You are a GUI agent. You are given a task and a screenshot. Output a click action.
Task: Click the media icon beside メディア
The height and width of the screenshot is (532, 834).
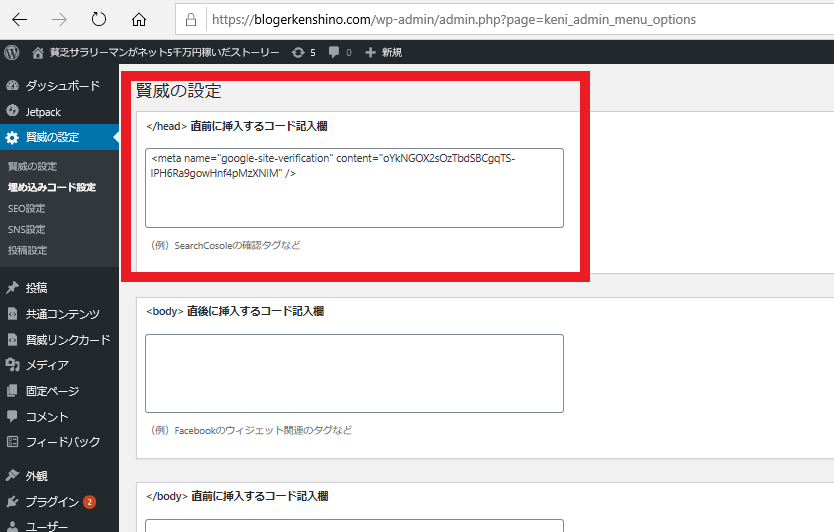(12, 364)
